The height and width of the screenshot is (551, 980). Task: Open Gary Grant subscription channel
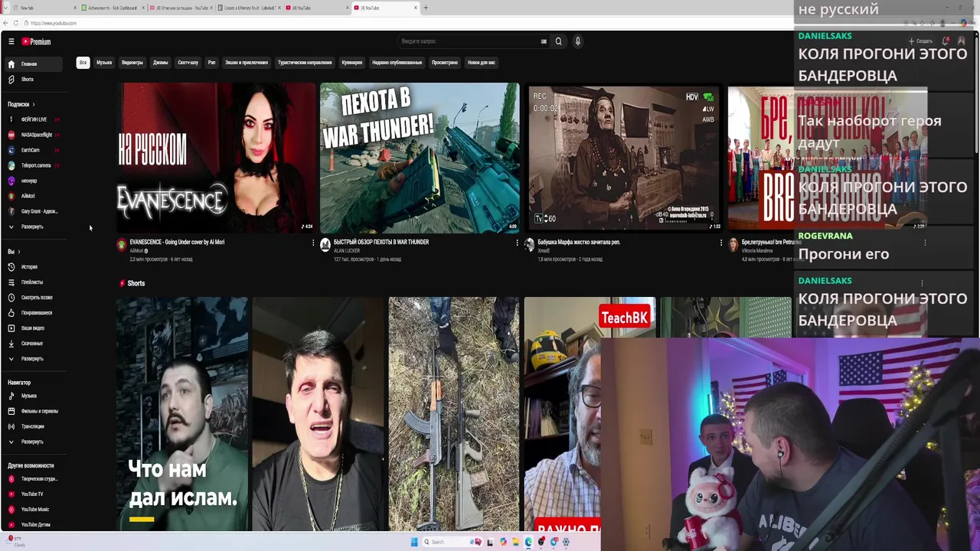coord(34,211)
